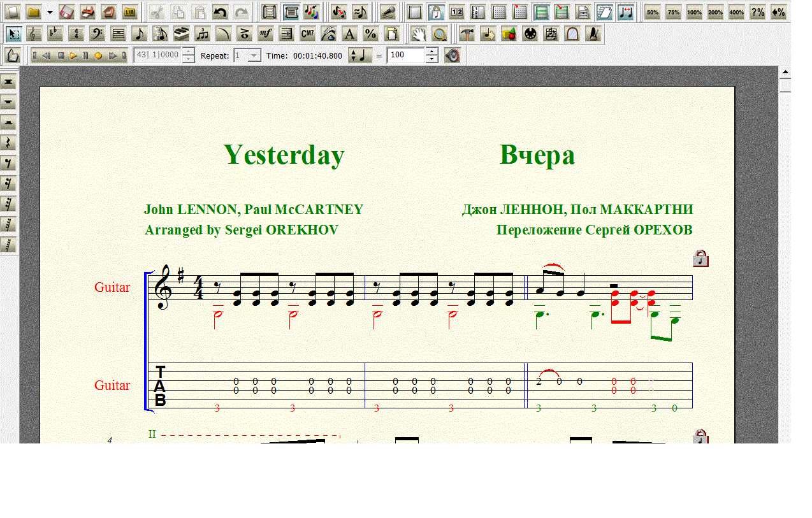Click the vertical scrollbar up arrow
The width and height of the screenshot is (812, 518).
click(785, 72)
